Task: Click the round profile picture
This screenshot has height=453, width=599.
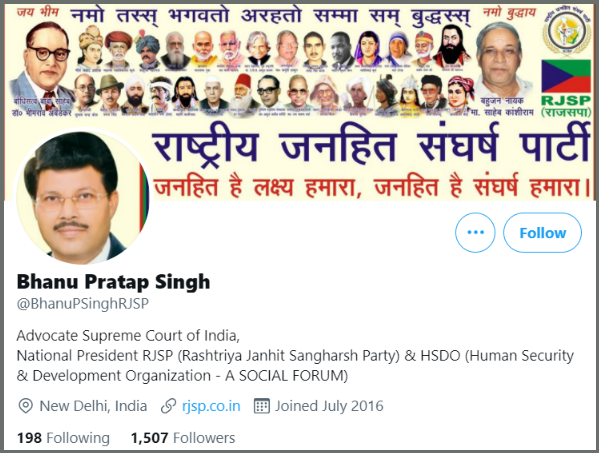Action: (83, 197)
